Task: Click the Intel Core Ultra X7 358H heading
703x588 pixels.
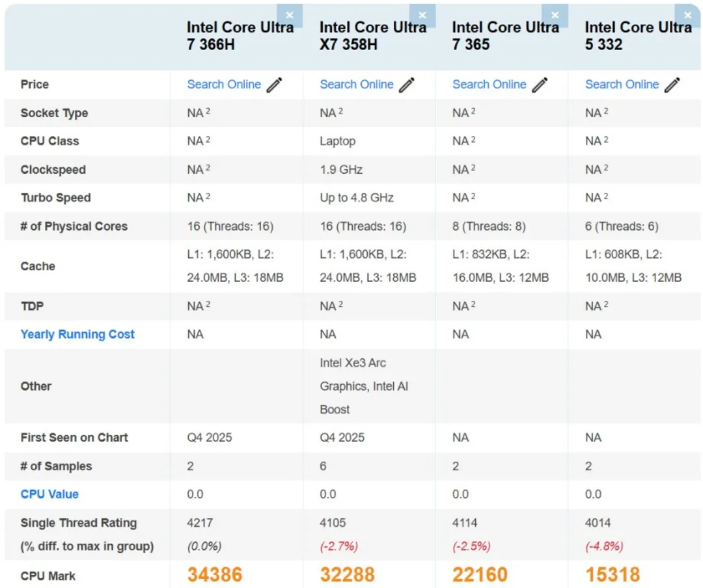Action: click(372, 36)
